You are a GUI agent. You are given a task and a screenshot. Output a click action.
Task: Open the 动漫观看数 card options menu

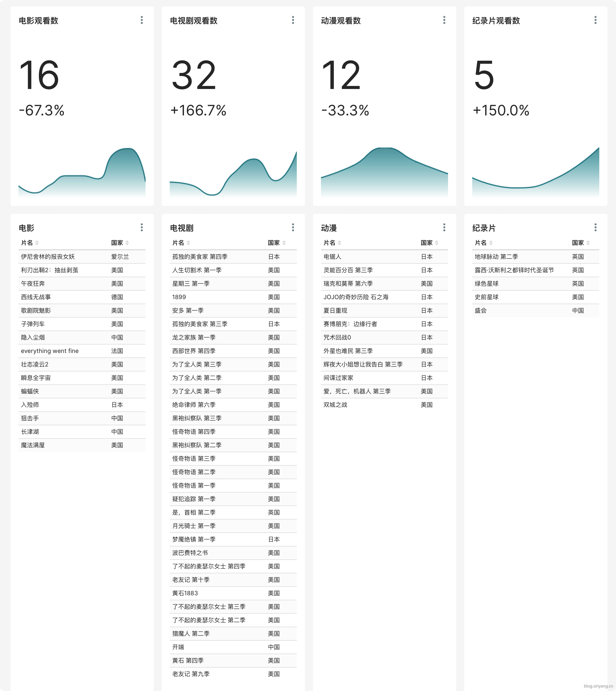[444, 20]
